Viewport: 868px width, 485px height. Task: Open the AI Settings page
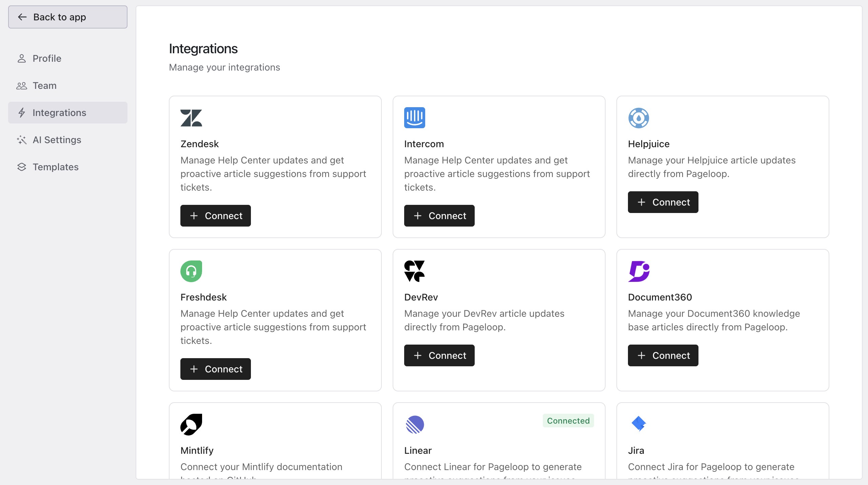pos(68,140)
